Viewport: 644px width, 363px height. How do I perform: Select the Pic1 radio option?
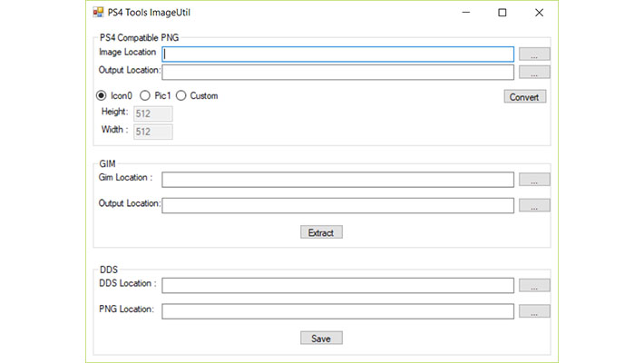tap(145, 96)
